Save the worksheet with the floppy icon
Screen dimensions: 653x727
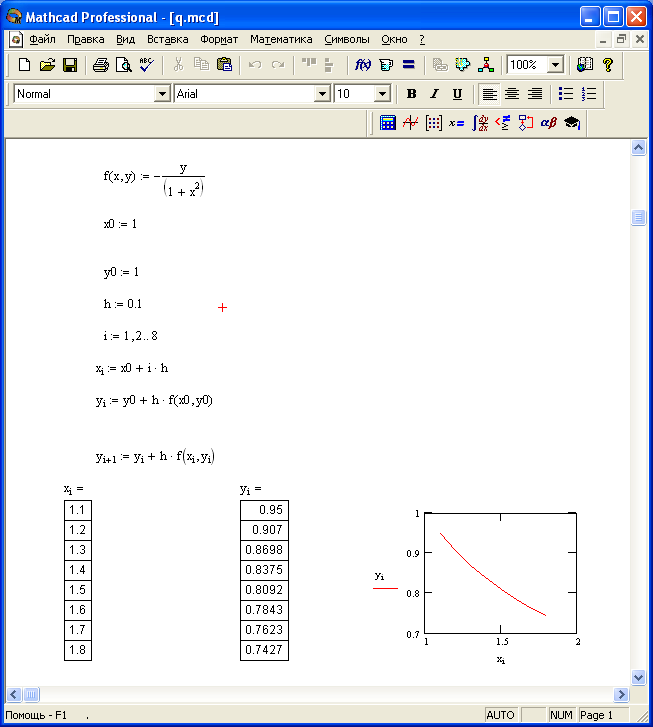pyautogui.click(x=70, y=65)
